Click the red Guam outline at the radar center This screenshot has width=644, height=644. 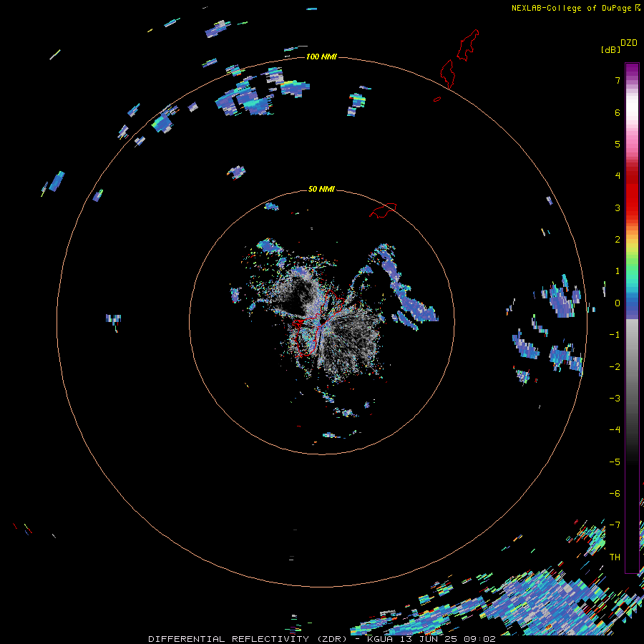[x=317, y=324]
